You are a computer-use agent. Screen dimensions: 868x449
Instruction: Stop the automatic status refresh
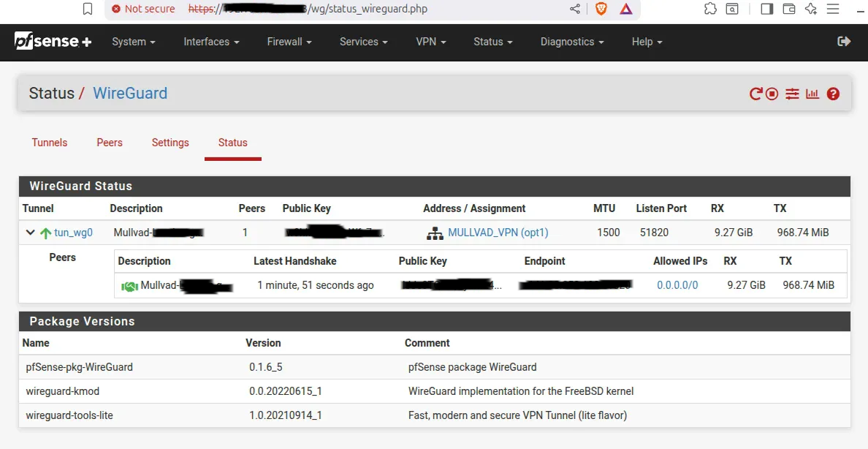[772, 94]
